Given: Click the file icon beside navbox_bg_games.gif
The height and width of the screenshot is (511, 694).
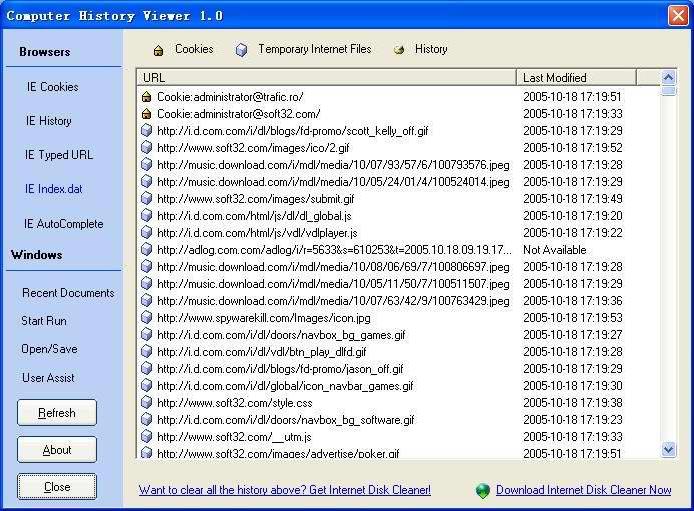Looking at the screenshot, I should pyautogui.click(x=147, y=335).
